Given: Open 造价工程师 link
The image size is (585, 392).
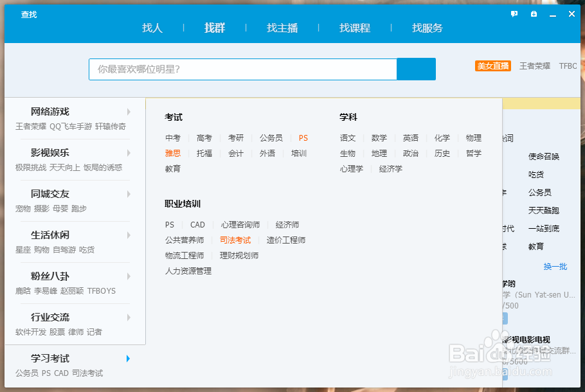Looking at the screenshot, I should [x=286, y=240].
